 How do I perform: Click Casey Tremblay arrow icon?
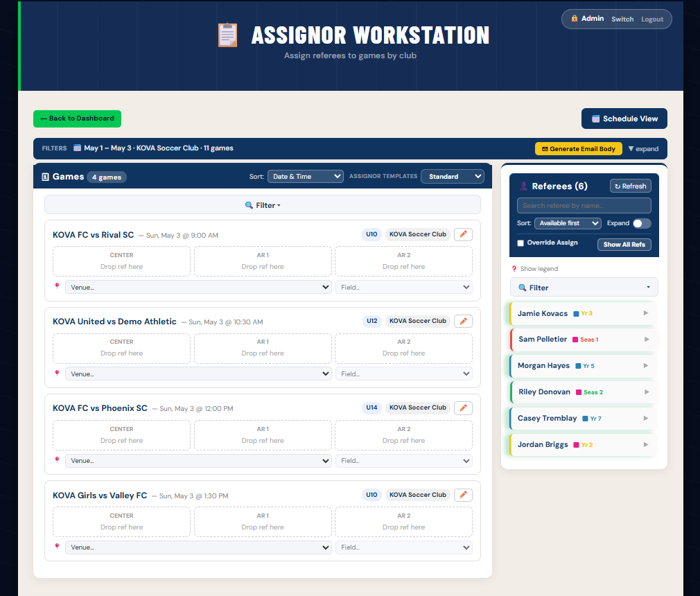[x=645, y=419]
